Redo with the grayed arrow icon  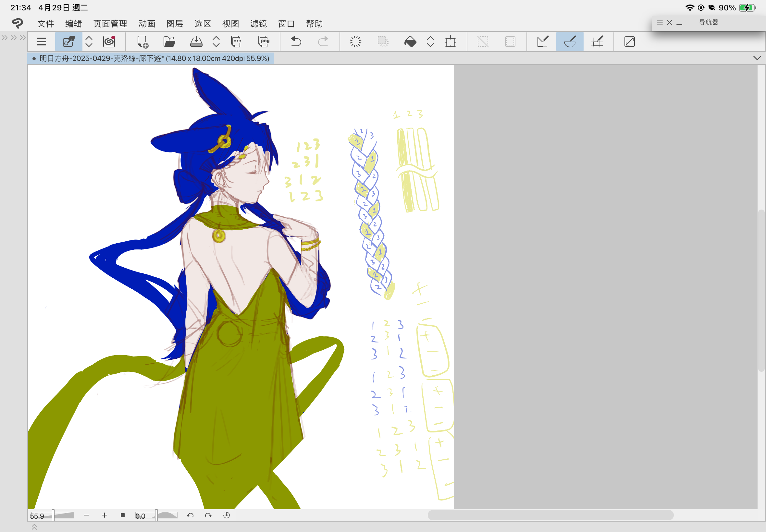[x=323, y=42]
